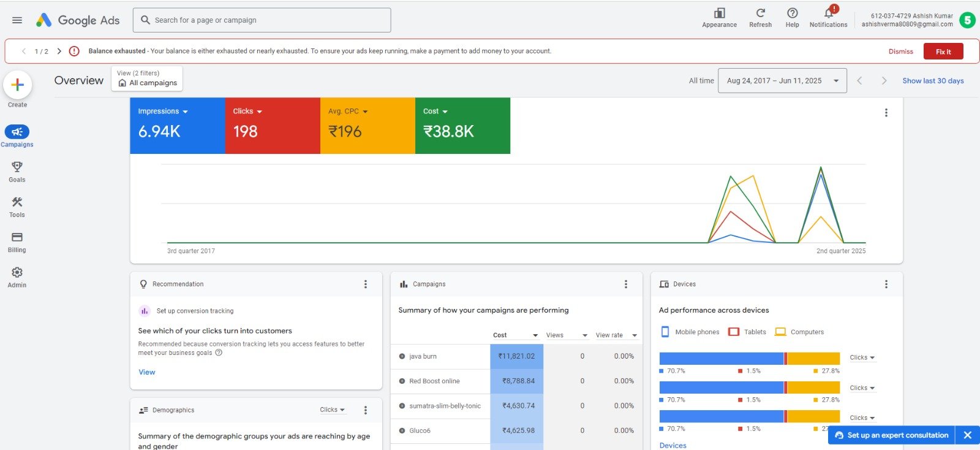This screenshot has width=980, height=450.
Task: Open the Appearance settings icon
Action: tap(719, 18)
